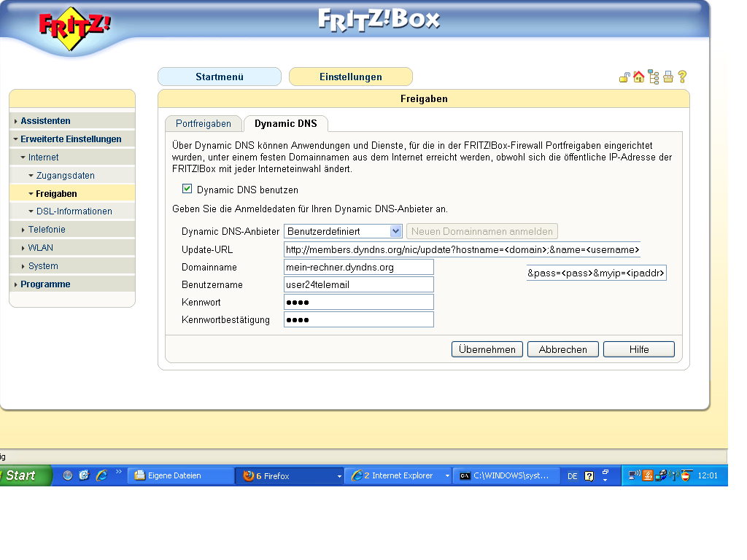Viewport: 747px width, 560px height.
Task: Click Internet Explorer quick launch icon
Action: click(101, 475)
